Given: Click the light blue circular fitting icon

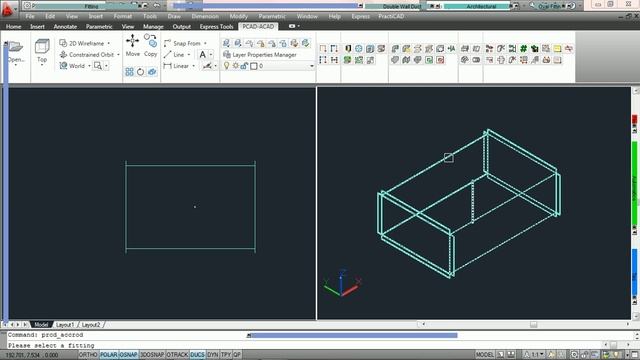Looking at the screenshot, I should (358, 49).
